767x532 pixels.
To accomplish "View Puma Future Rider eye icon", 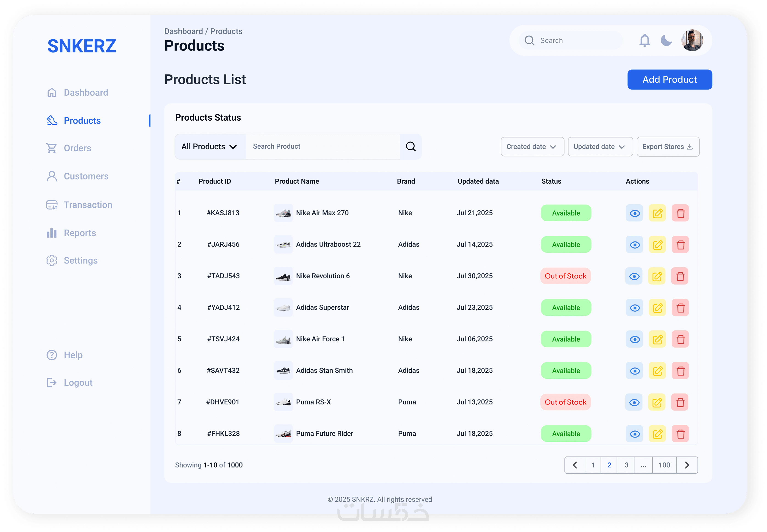I will 634,434.
